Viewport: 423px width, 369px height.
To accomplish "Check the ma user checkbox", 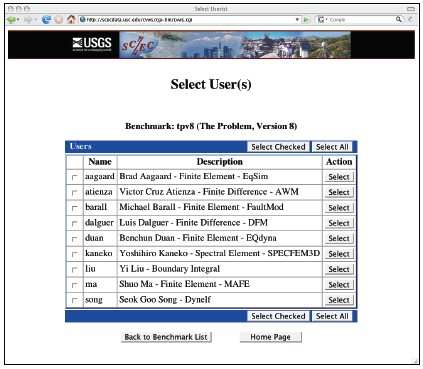I will coord(74,285).
